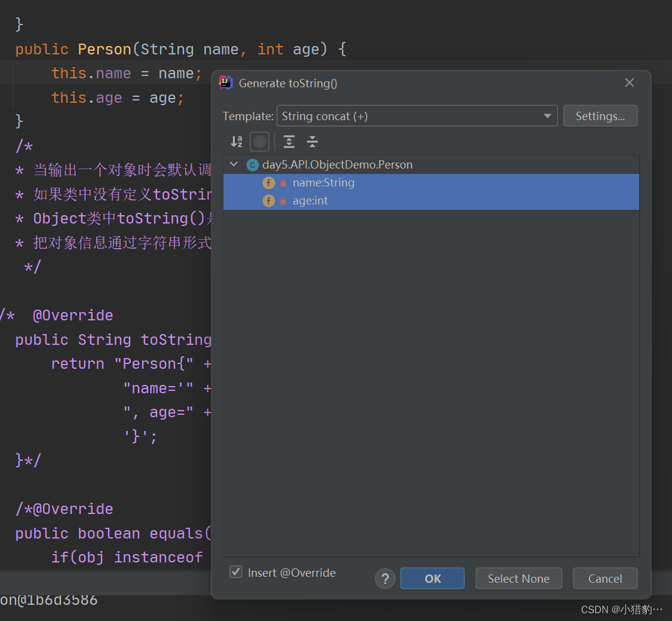Click the class icon beside day5.API.ObjectDemo.Person
Viewport: 672px width, 621px height.
[252, 165]
